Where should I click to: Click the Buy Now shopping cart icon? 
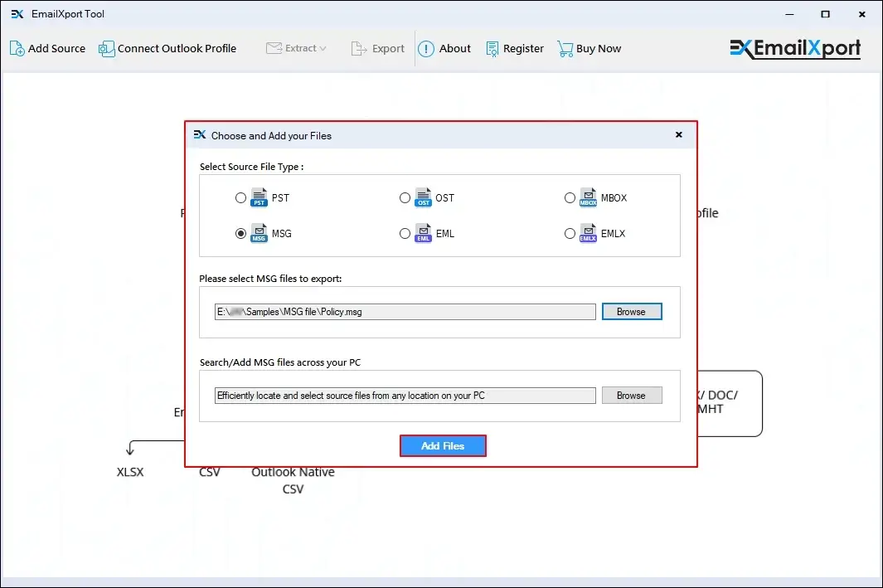[565, 48]
